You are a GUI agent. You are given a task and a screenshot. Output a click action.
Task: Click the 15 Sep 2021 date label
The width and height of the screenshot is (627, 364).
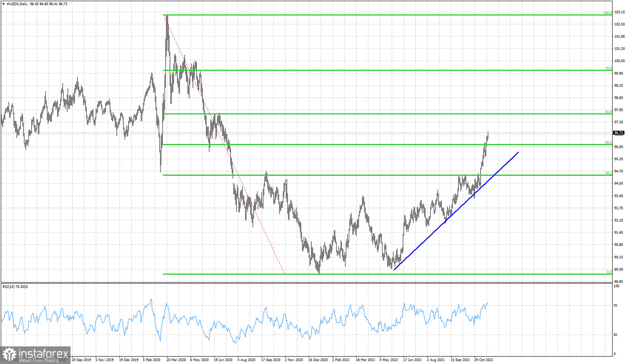point(460,360)
